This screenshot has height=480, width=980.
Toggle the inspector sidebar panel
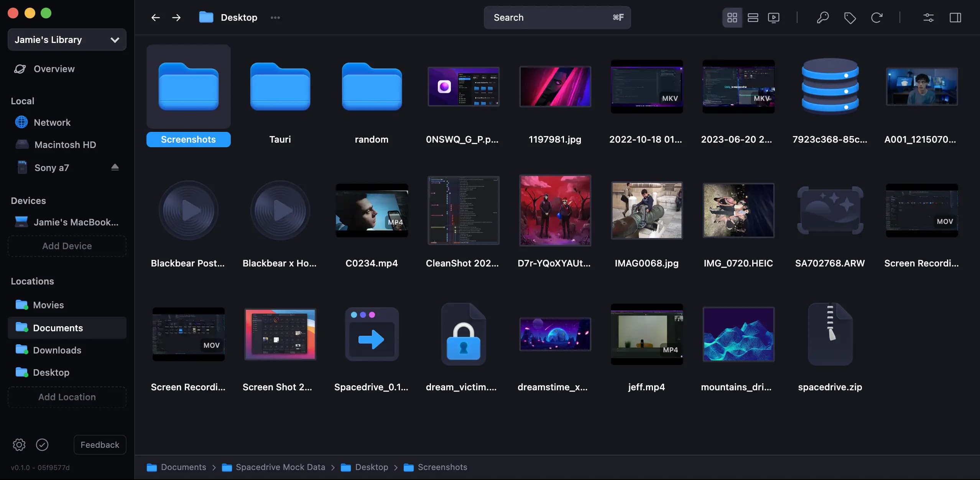point(955,18)
